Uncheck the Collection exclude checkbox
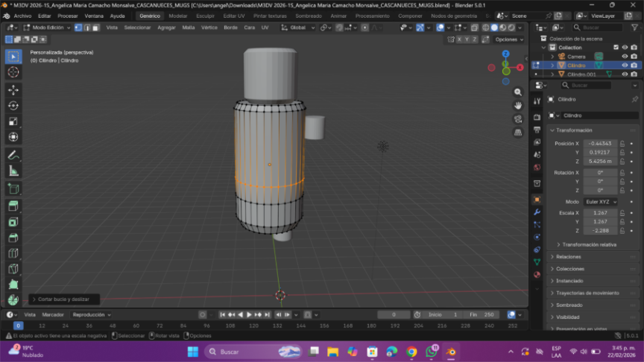The image size is (644, 362). [615, 47]
